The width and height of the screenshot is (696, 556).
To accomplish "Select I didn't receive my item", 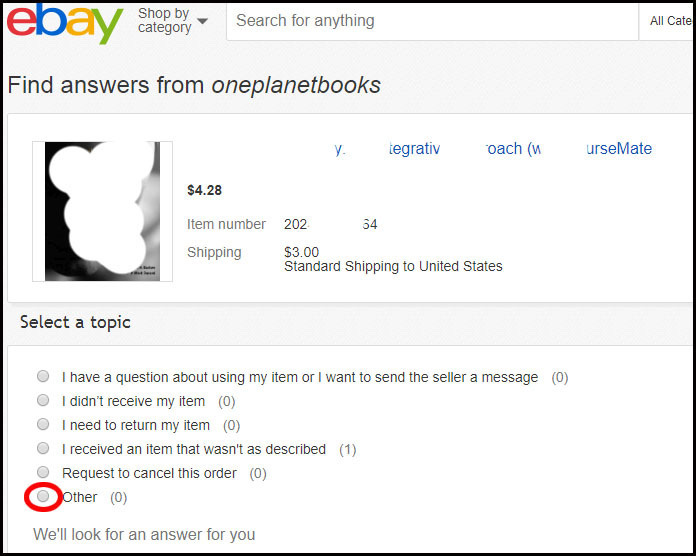I will coord(43,400).
